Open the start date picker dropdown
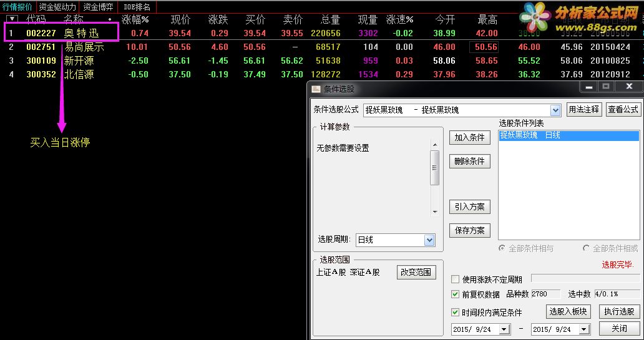The height and width of the screenshot is (340, 644). (504, 329)
